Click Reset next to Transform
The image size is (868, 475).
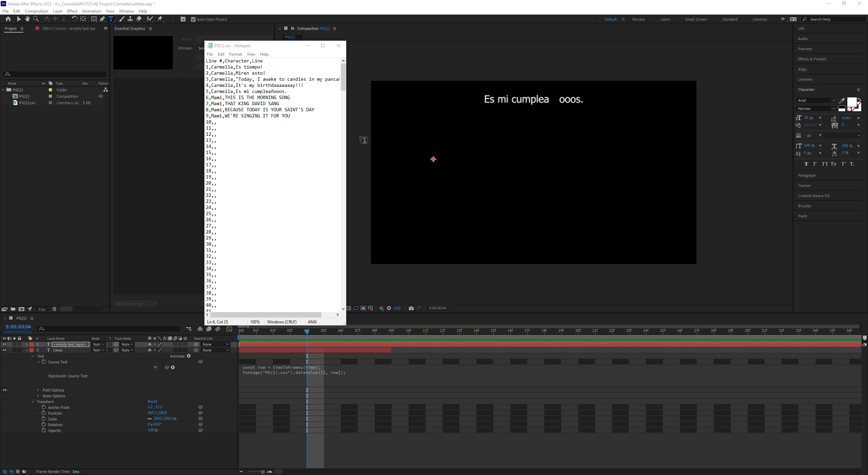tap(152, 401)
